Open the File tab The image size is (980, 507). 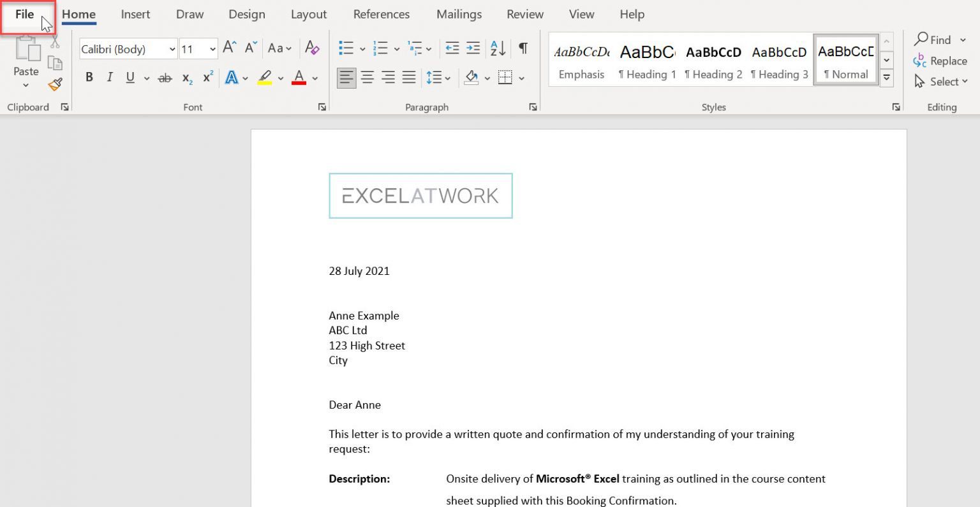click(x=25, y=14)
